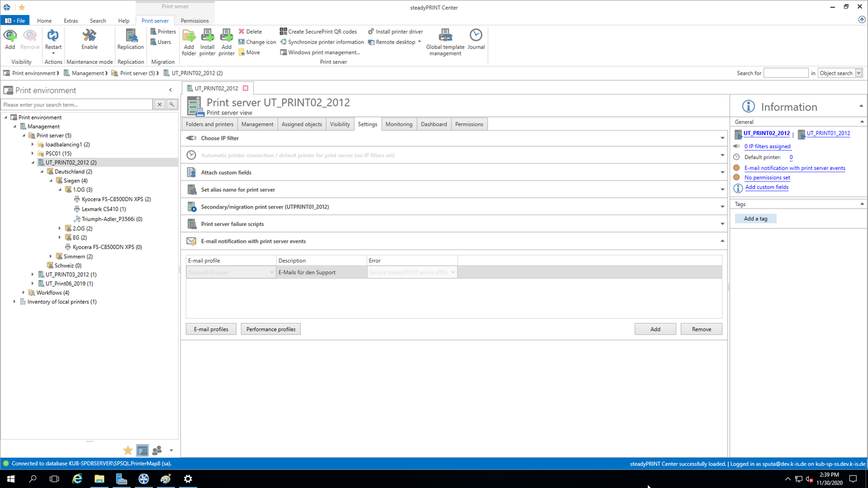Viewport: 868px width, 488px height.
Task: Click the Move toolbar item
Action: 249,52
